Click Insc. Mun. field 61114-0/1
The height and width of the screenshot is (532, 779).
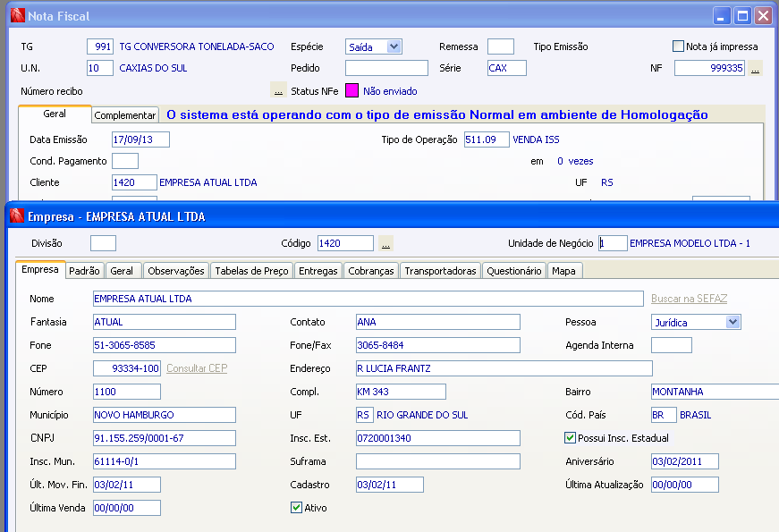165,461
